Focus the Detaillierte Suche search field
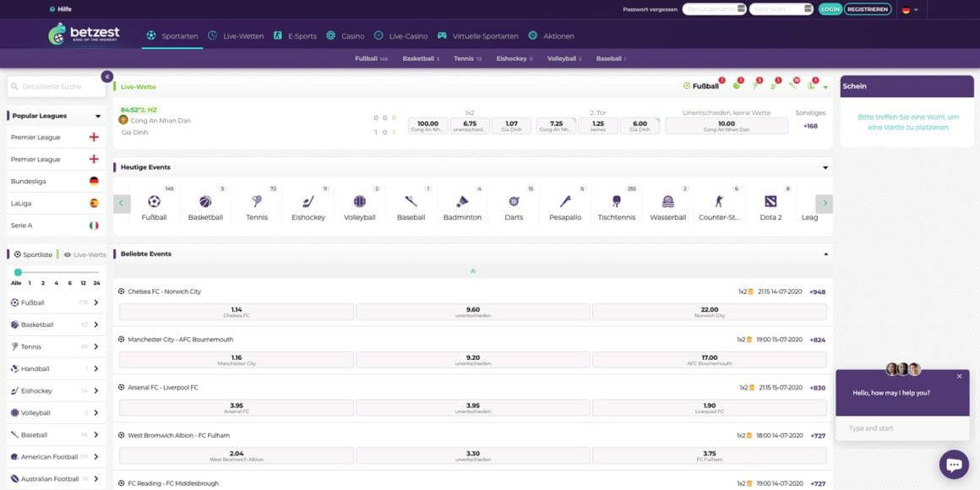The height and width of the screenshot is (490, 980). click(57, 87)
